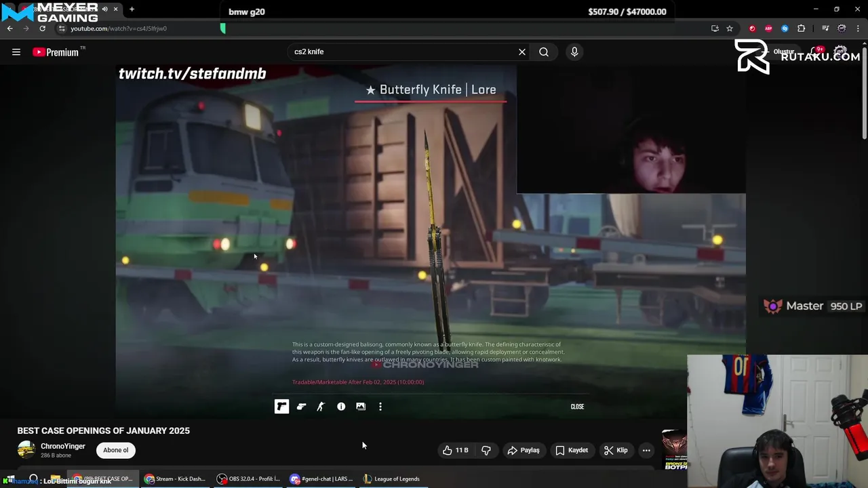The height and width of the screenshot is (488, 868).
Task: Open the ChronoYinger channel name link
Action: (x=63, y=446)
